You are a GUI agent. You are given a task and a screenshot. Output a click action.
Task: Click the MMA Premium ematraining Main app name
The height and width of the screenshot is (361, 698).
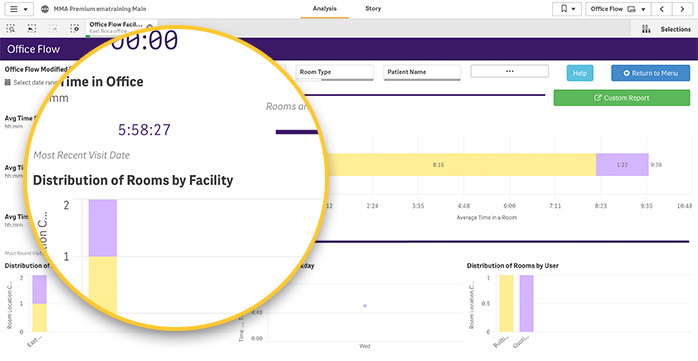99,9
